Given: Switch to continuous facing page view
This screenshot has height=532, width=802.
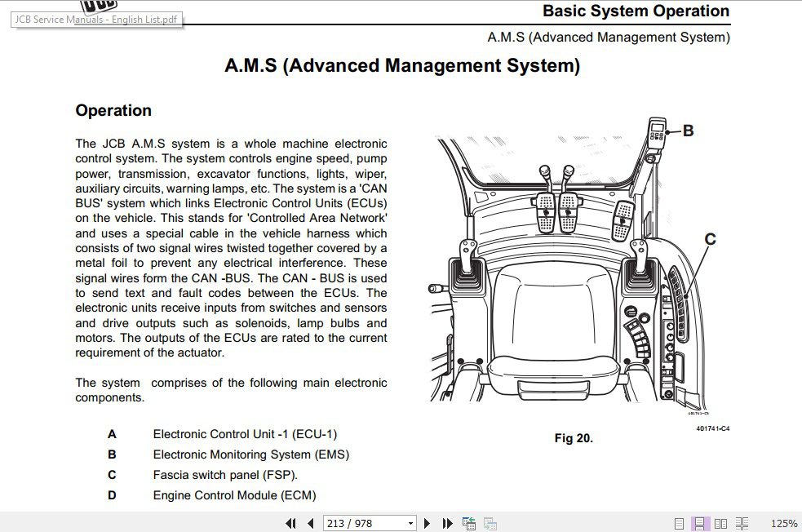Looking at the screenshot, I should click(742, 523).
